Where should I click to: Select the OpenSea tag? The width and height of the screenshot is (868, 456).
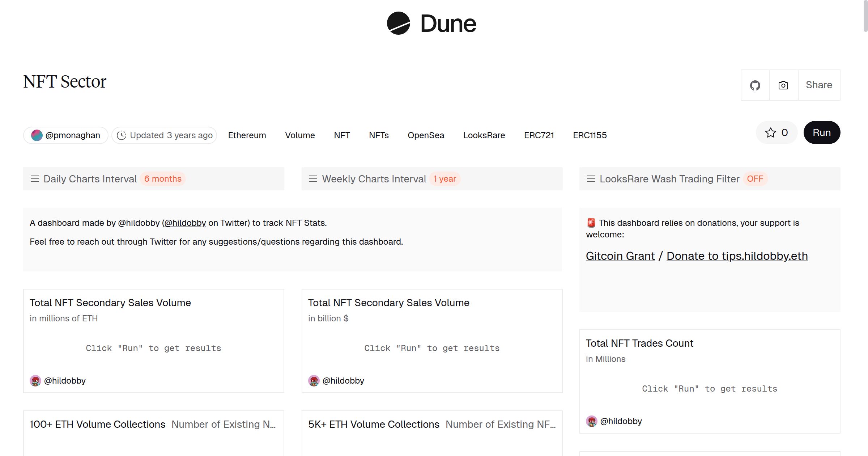(x=426, y=135)
